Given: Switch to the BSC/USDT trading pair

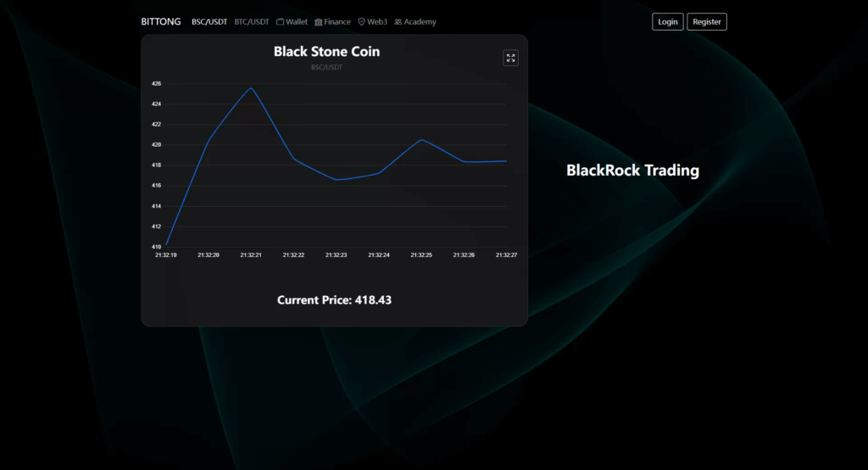Looking at the screenshot, I should pyautogui.click(x=209, y=22).
